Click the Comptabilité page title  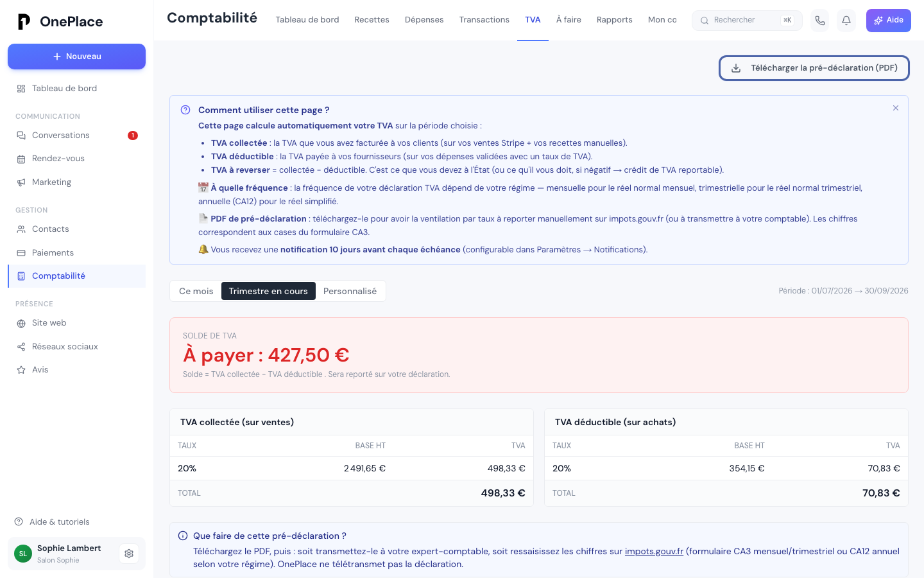(212, 18)
